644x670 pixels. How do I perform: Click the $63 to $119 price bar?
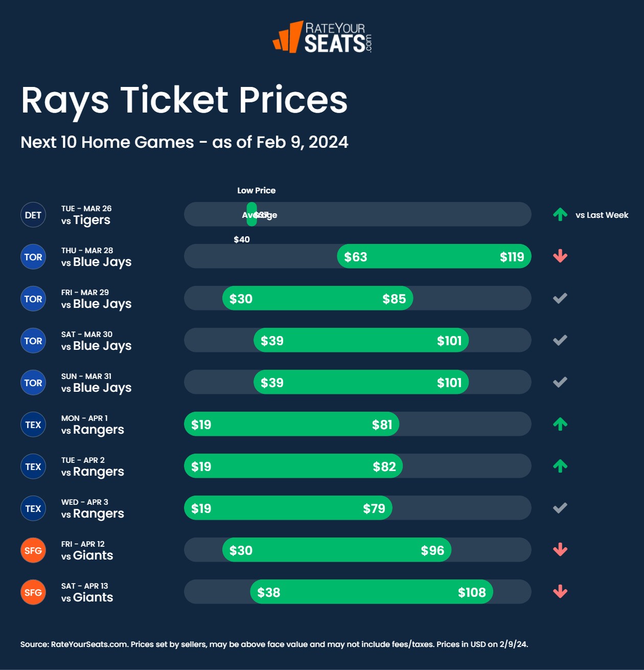click(434, 256)
